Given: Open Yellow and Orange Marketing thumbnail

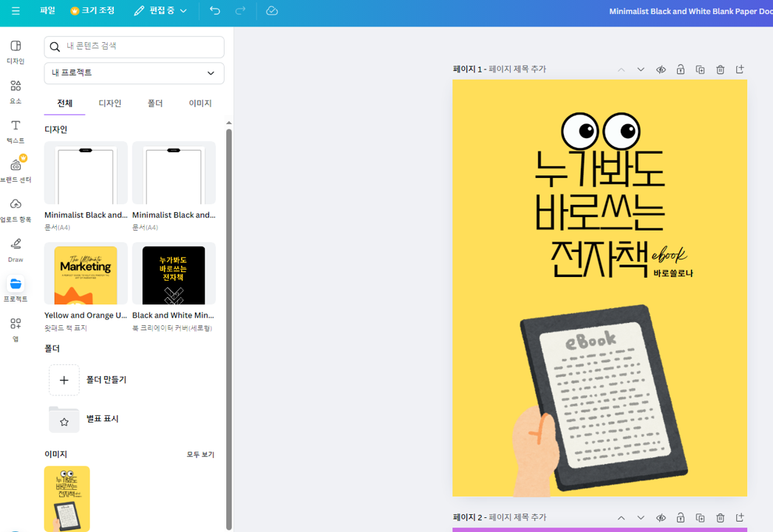Looking at the screenshot, I should pos(86,273).
